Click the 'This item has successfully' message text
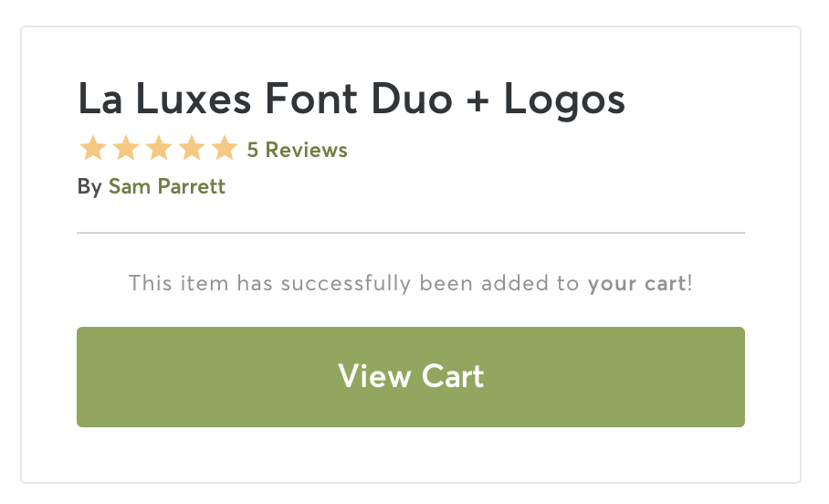Image resolution: width=829 pixels, height=504 pixels. [269, 284]
